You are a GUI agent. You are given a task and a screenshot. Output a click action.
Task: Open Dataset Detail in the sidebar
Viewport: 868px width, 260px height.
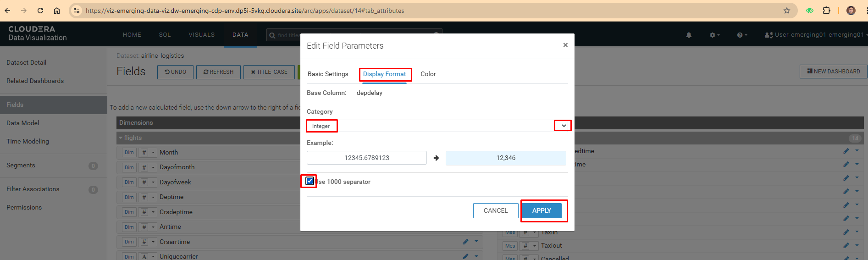26,62
